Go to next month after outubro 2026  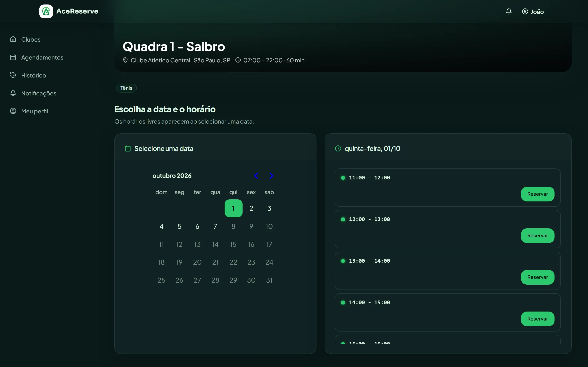point(271,176)
